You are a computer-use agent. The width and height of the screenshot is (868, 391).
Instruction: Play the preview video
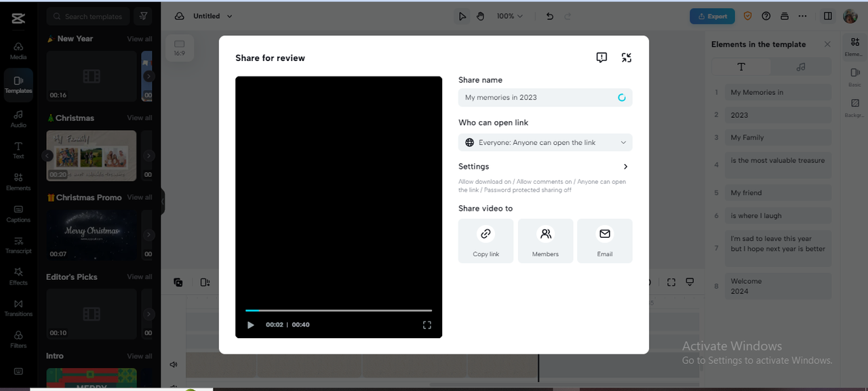251,325
